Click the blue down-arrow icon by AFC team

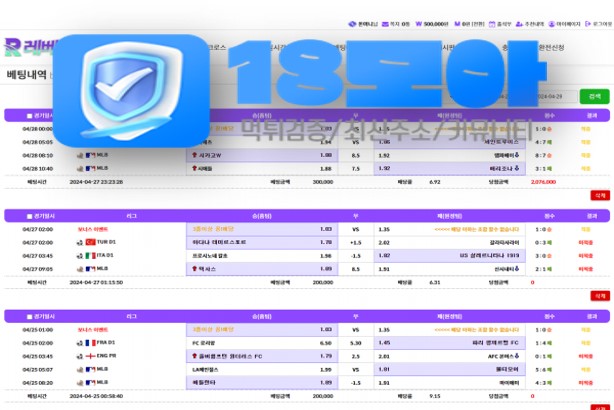[x=517, y=356]
